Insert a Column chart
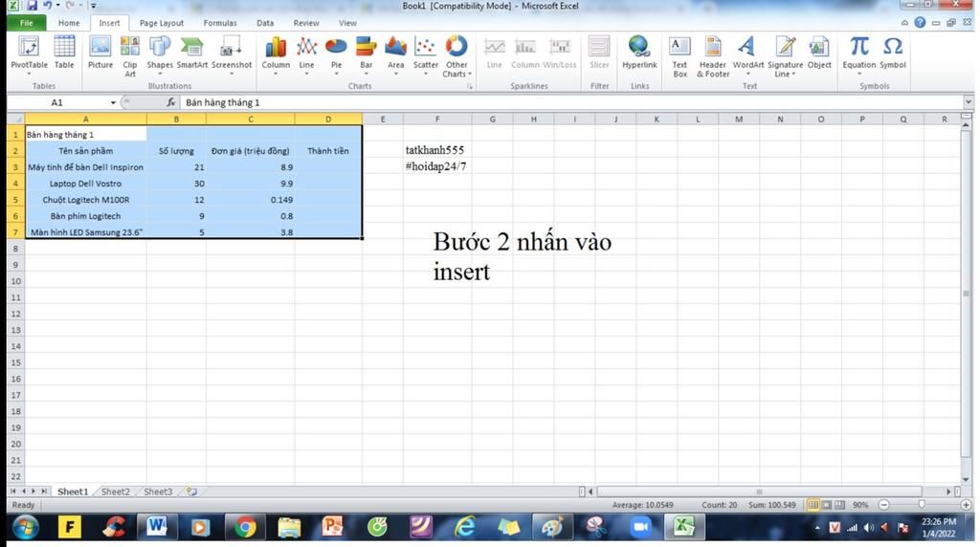Screen dimensions: 980x547 pos(276,55)
